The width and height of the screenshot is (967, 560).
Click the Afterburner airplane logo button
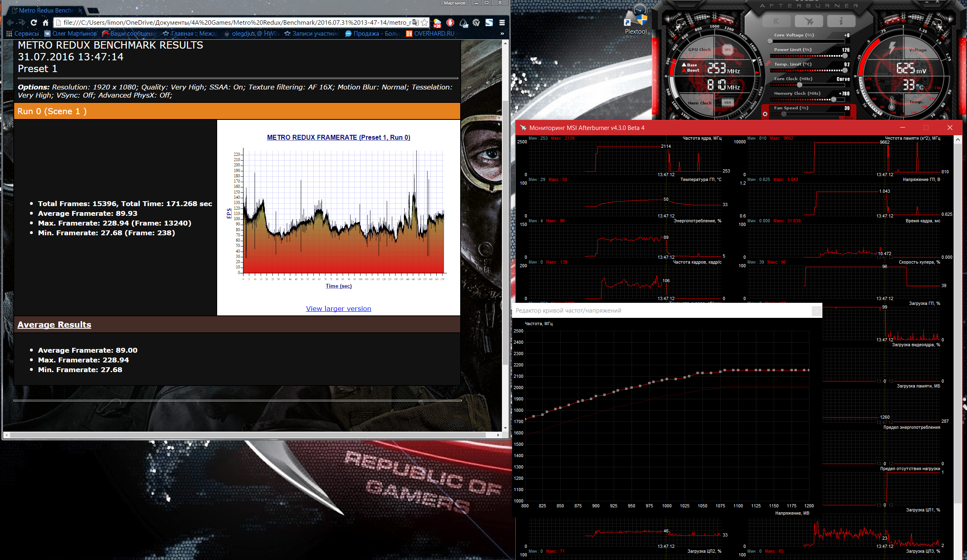(809, 21)
